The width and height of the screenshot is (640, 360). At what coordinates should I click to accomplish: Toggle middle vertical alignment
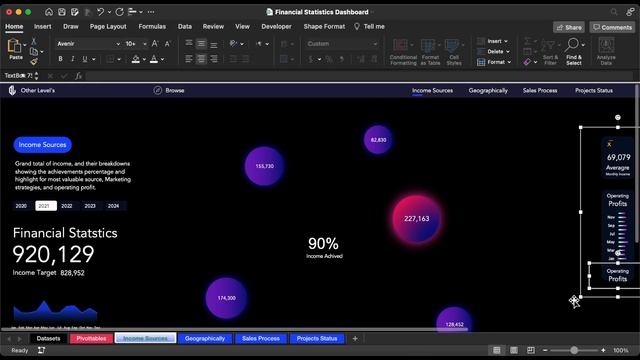point(201,44)
